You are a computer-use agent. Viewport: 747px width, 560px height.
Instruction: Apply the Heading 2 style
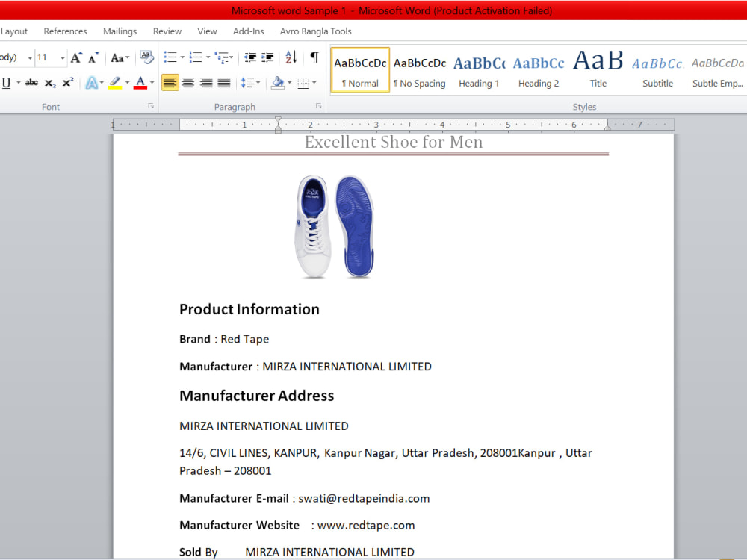point(539,70)
